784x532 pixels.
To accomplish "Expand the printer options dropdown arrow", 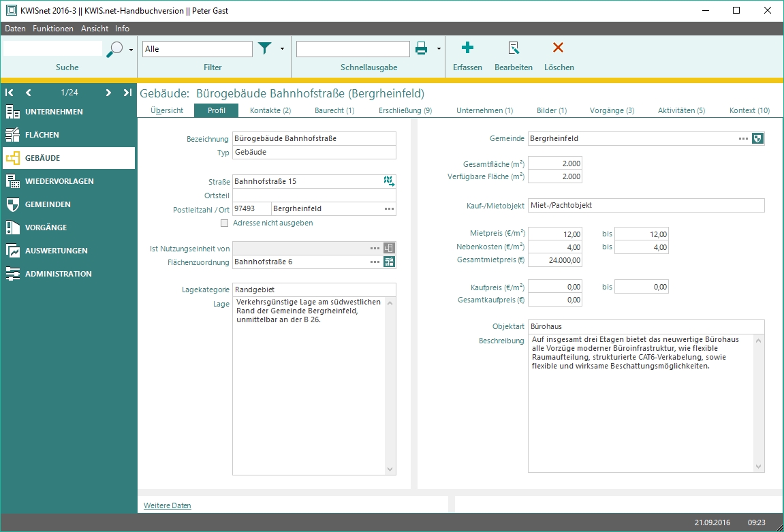I will [439, 49].
